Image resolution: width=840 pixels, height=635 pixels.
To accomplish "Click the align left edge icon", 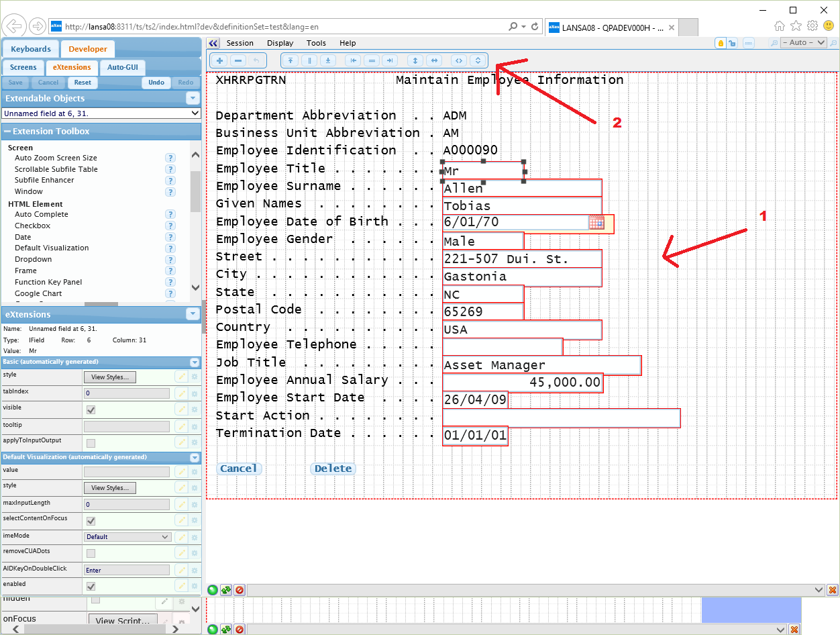I will coord(353,60).
